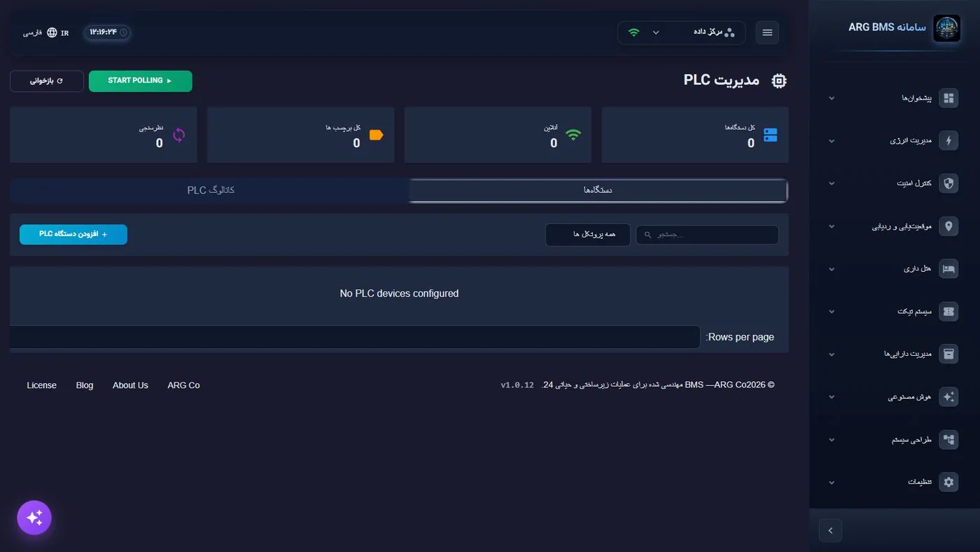The height and width of the screenshot is (552, 980).
Task: Click the بازخوانی refresh button
Action: (x=46, y=81)
